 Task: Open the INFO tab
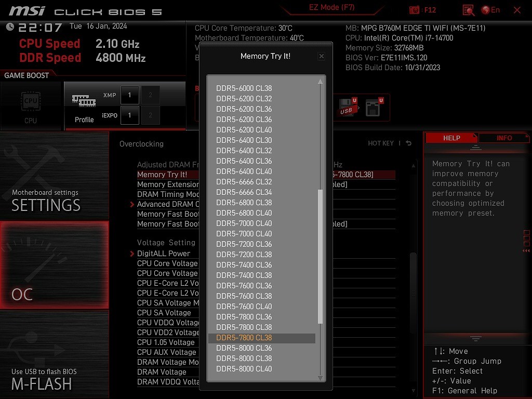click(504, 138)
